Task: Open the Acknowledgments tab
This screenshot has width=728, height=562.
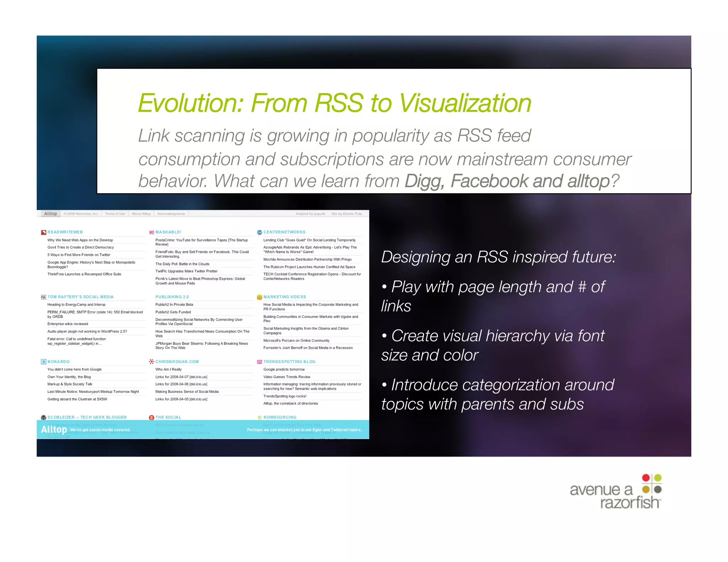Action: tap(171, 214)
